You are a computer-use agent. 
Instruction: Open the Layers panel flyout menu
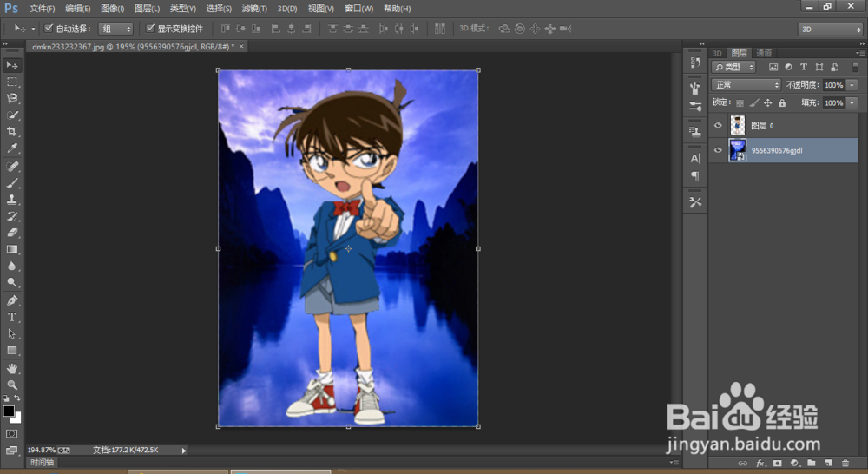click(860, 53)
